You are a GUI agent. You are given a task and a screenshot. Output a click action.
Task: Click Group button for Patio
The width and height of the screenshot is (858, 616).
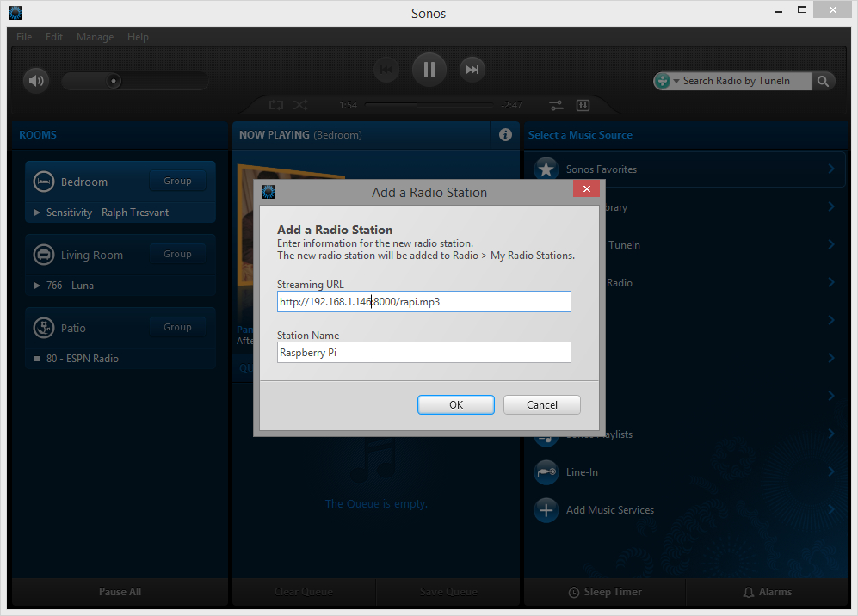tap(177, 327)
